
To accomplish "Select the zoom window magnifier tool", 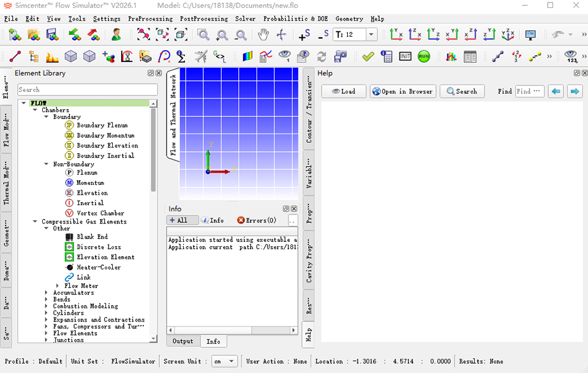I will tap(203, 35).
